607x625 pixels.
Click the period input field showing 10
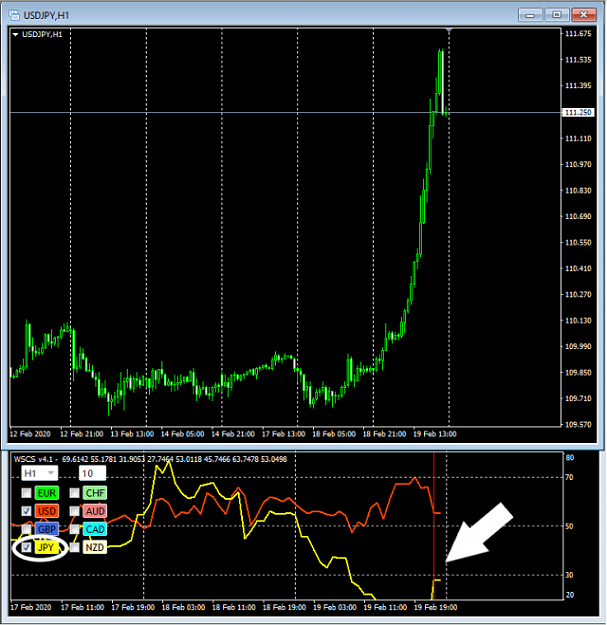pyautogui.click(x=92, y=473)
